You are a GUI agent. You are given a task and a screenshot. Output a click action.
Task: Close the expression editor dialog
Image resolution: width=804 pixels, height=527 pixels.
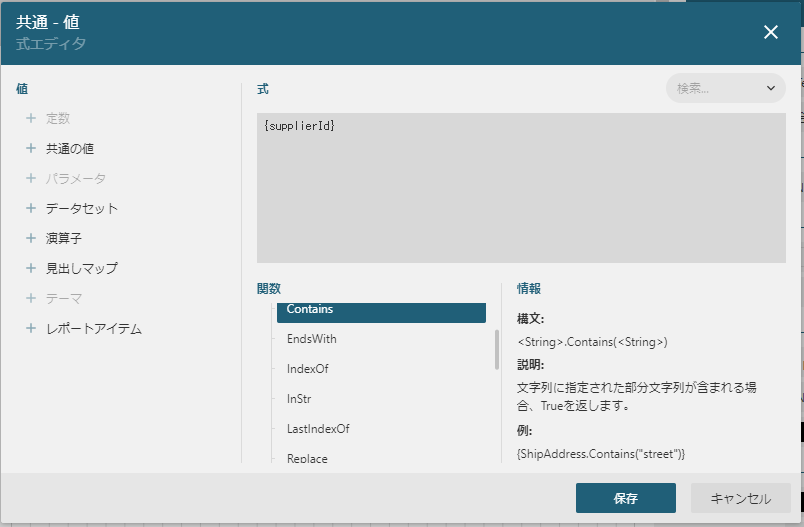[x=771, y=32]
